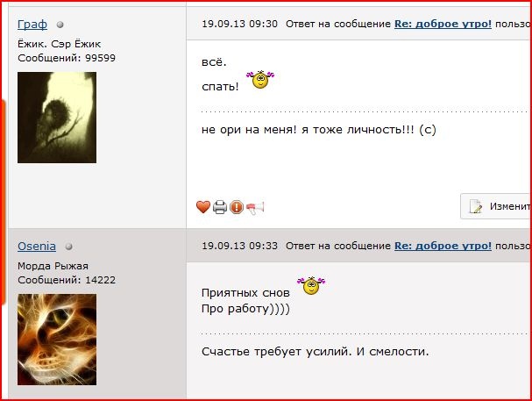Open 'Re: доброе утро!' link in the 09:33 post
532x401 pixels.
click(443, 246)
